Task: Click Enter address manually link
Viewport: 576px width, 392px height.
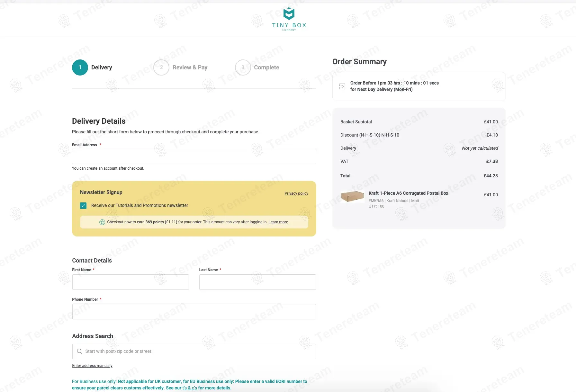Action: (92, 366)
